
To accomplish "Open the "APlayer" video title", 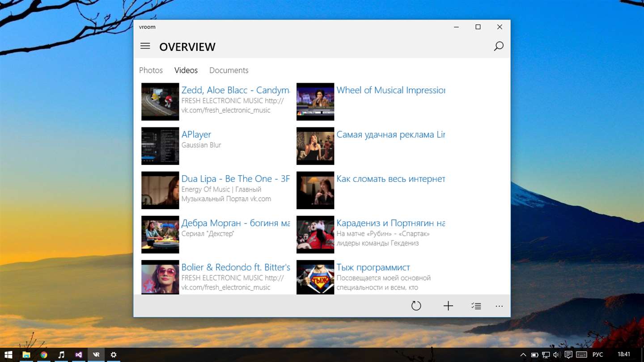I will coord(196,135).
